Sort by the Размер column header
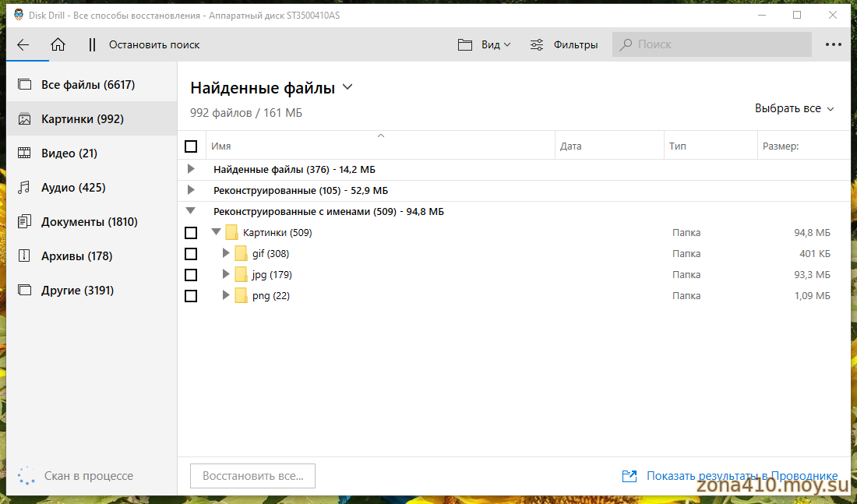 tap(781, 146)
